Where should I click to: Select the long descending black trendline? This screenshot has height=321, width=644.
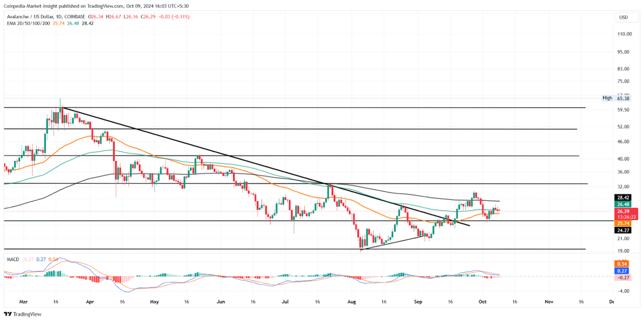point(265,167)
